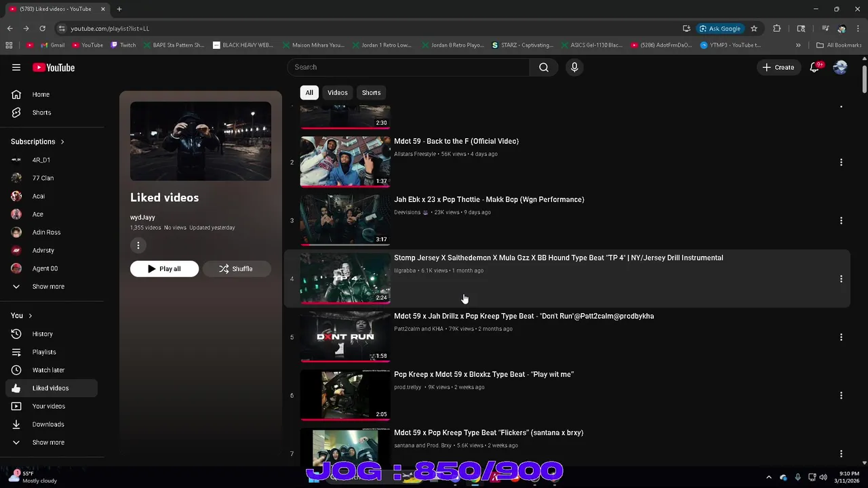This screenshot has height=488, width=868.
Task: Open a new browser tab
Action: 119,9
